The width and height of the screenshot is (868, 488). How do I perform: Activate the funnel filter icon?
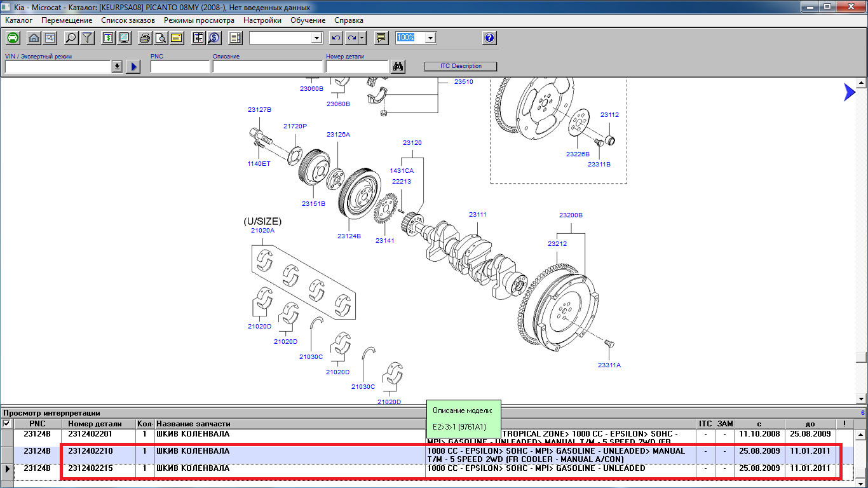(86, 38)
